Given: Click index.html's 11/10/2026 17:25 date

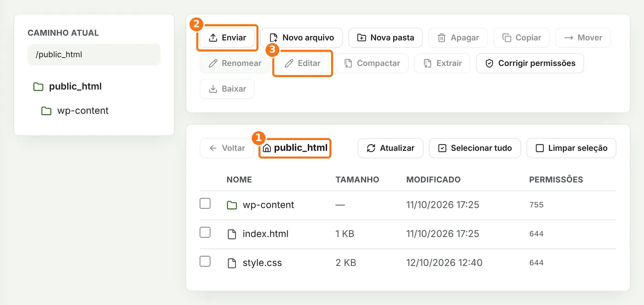Looking at the screenshot, I should 443,234.
